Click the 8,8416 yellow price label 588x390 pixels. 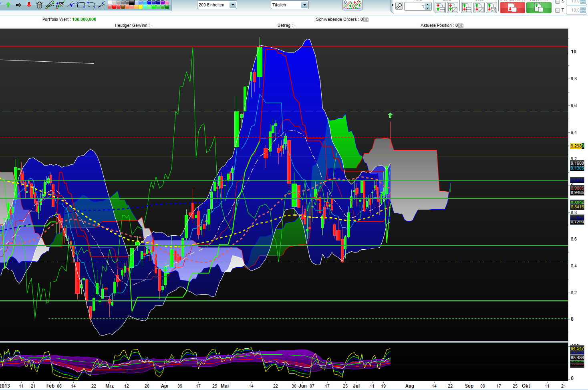[x=577, y=207]
